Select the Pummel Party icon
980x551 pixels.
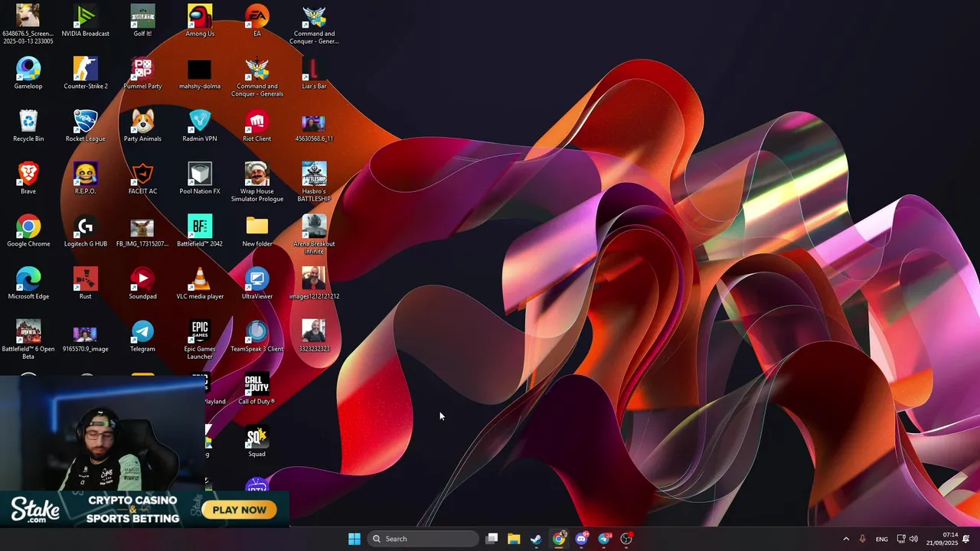142,74
